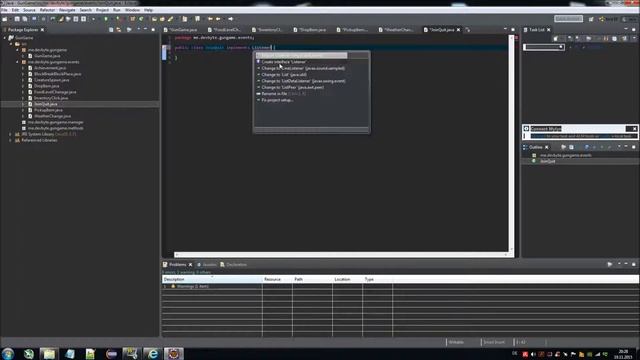Screen dimensions: 640x360
Task: Select CreatureSpawn.java in Package Explorer
Action: tap(51, 80)
